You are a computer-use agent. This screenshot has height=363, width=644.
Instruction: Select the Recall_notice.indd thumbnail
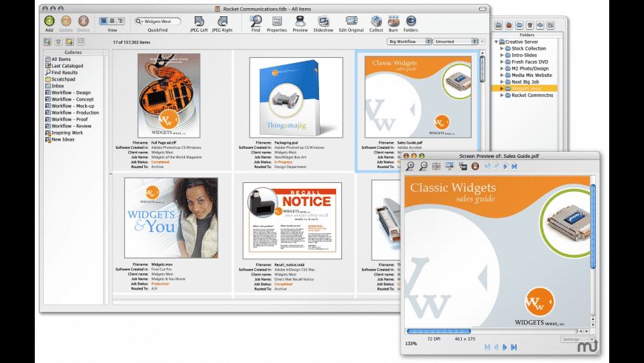[292, 221]
